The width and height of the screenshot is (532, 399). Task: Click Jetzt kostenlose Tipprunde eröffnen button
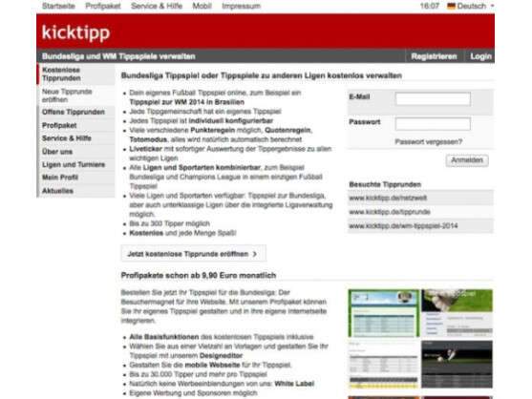pos(193,254)
